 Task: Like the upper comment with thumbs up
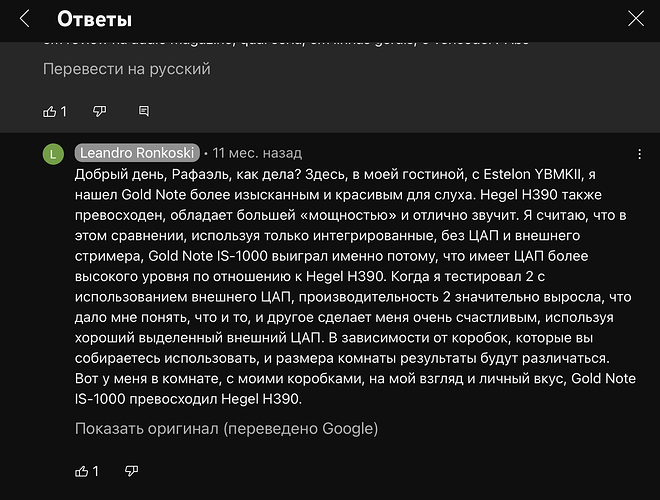click(50, 111)
